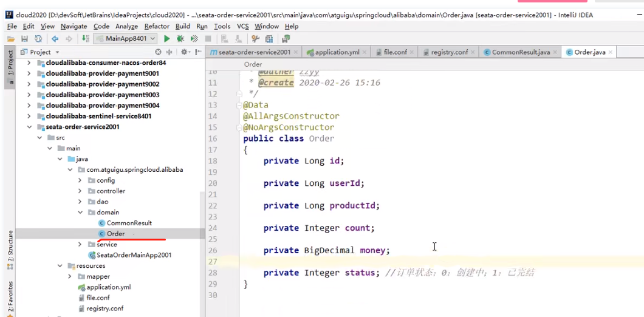
Task: Click Collapse All icon in Project panel
Action: (168, 52)
